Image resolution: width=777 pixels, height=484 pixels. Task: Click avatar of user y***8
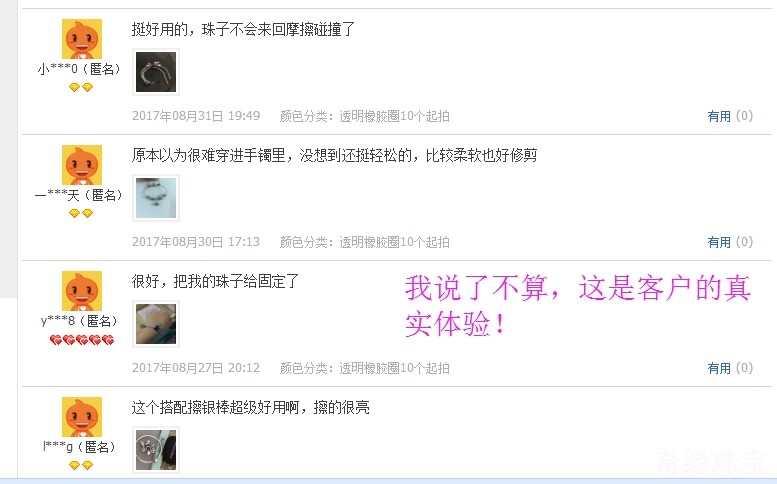[x=82, y=291]
